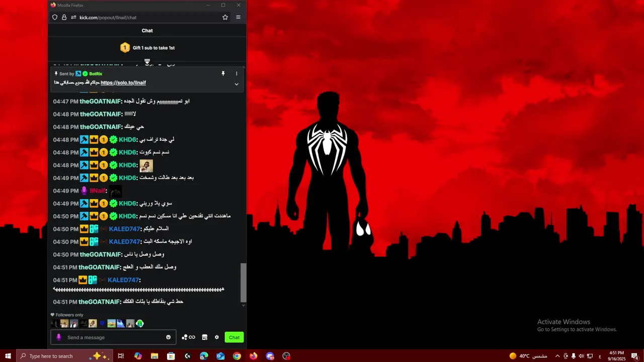Screen dimensions: 644x362
Task: Open the https://solo.to/llnaif link
Action: click(x=123, y=83)
